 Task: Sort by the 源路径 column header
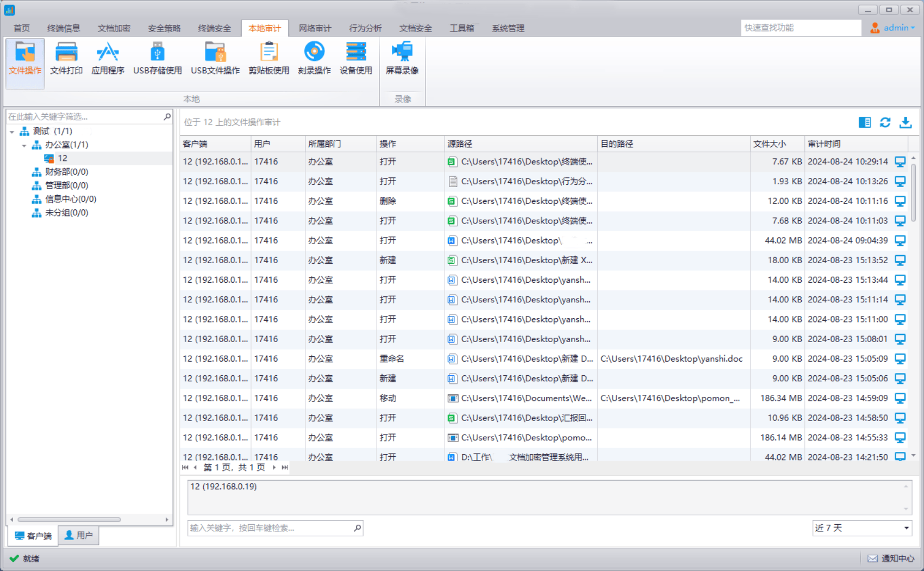(521, 144)
